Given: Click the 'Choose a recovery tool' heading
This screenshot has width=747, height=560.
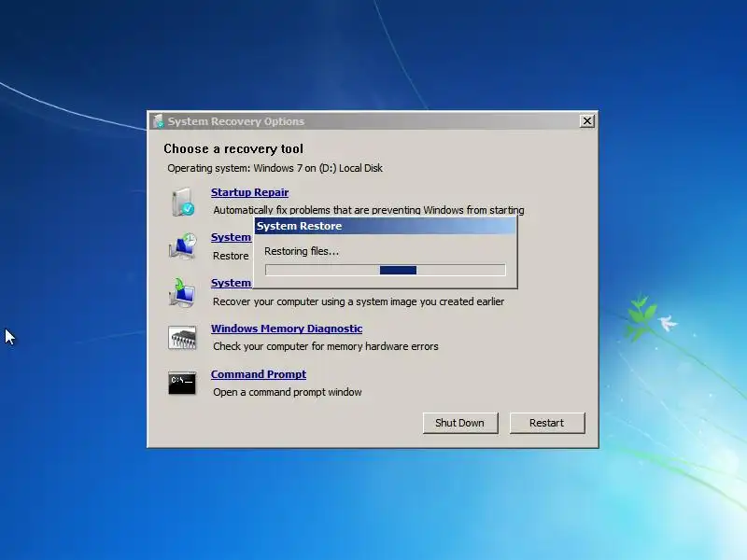Looking at the screenshot, I should click(x=233, y=148).
